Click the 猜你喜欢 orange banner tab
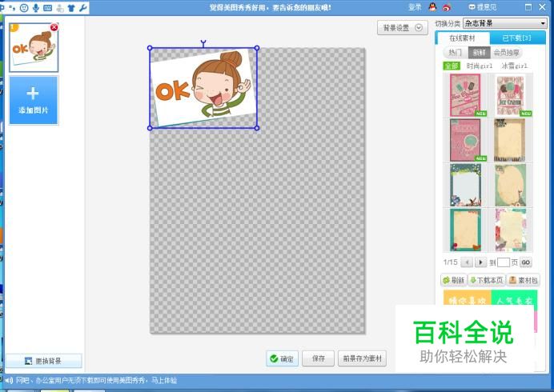The height and width of the screenshot is (392, 554). pos(467,298)
